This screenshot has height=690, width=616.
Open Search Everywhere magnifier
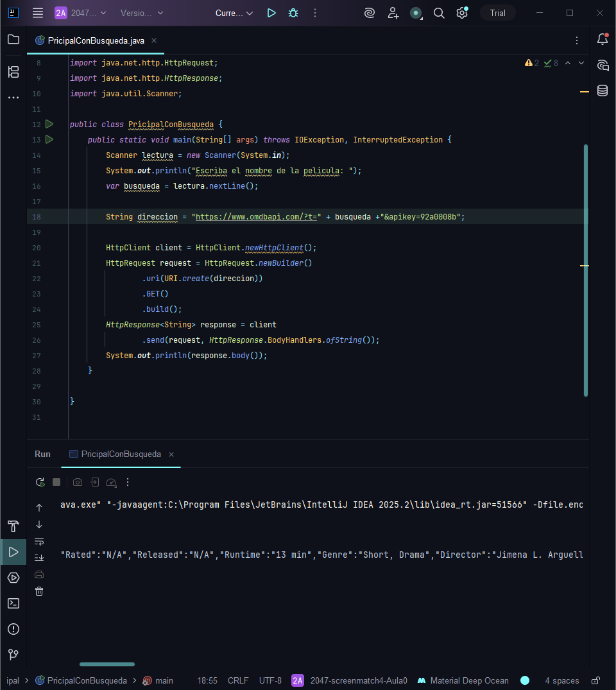tap(439, 13)
